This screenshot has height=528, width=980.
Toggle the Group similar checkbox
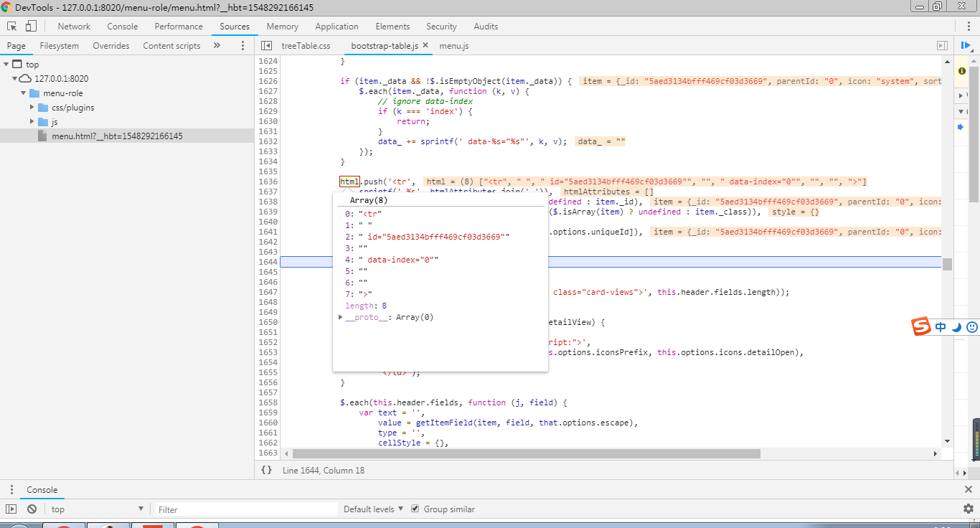[x=415, y=509]
